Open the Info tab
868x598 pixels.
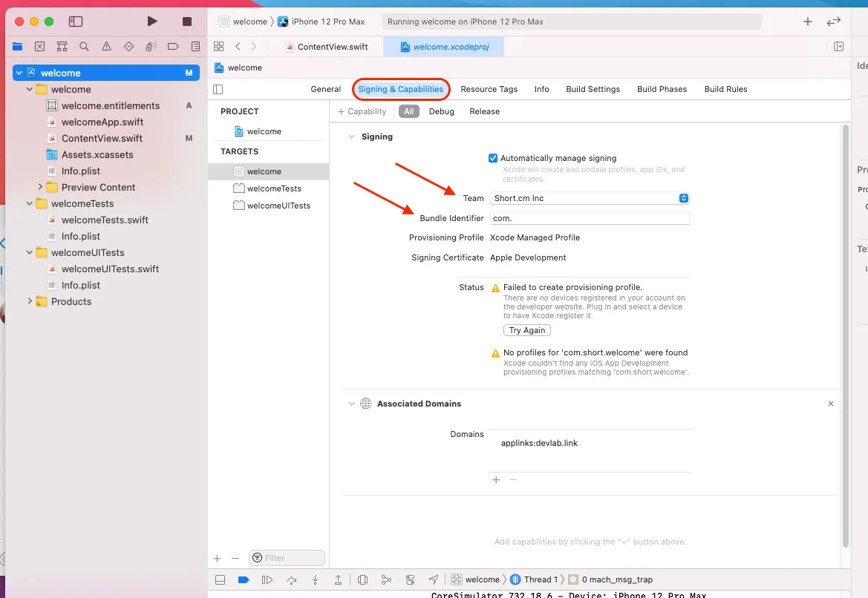(541, 89)
